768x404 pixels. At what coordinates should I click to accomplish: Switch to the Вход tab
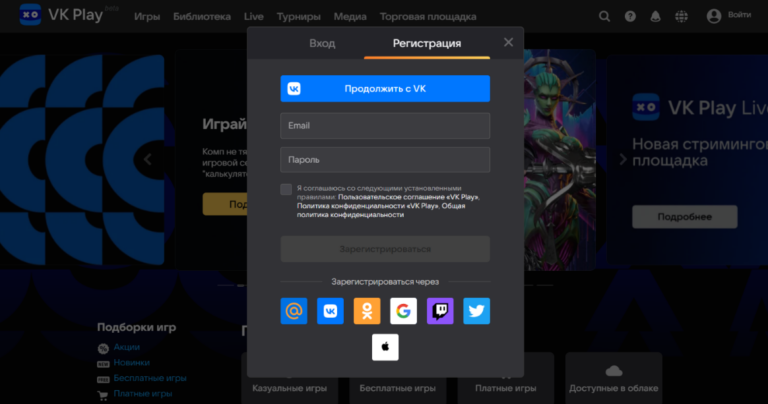[322, 43]
